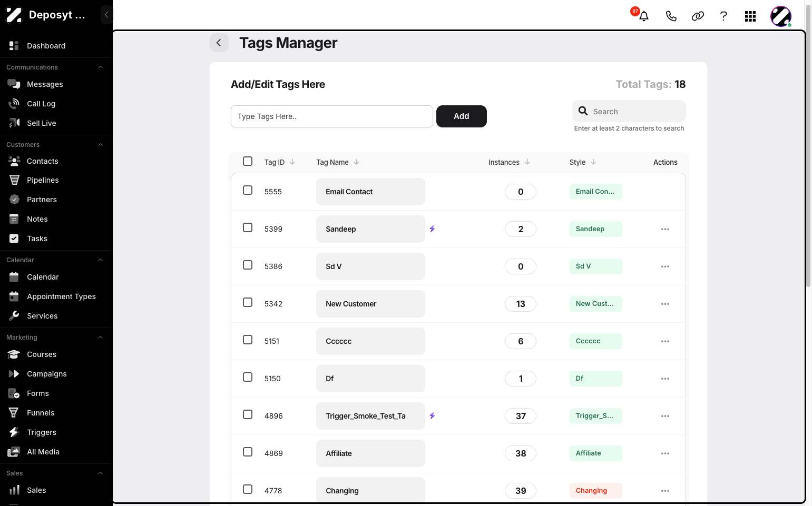Collapse the Sales sidebar section
This screenshot has width=812, height=506.
pyautogui.click(x=100, y=473)
